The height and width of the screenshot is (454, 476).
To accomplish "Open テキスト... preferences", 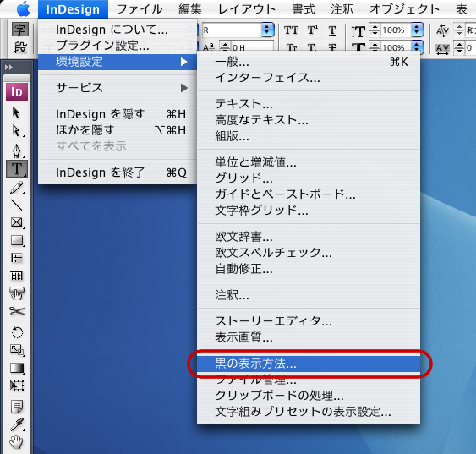I will [309, 104].
